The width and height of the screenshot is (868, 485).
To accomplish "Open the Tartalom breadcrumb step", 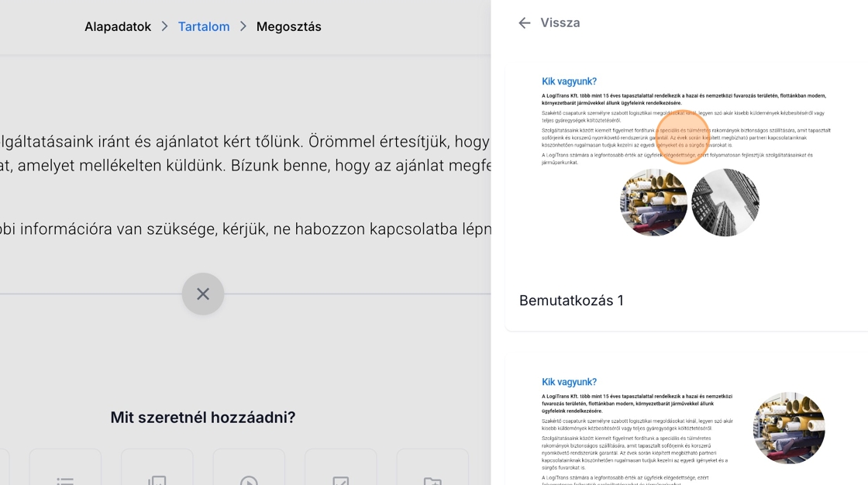I will coord(204,26).
